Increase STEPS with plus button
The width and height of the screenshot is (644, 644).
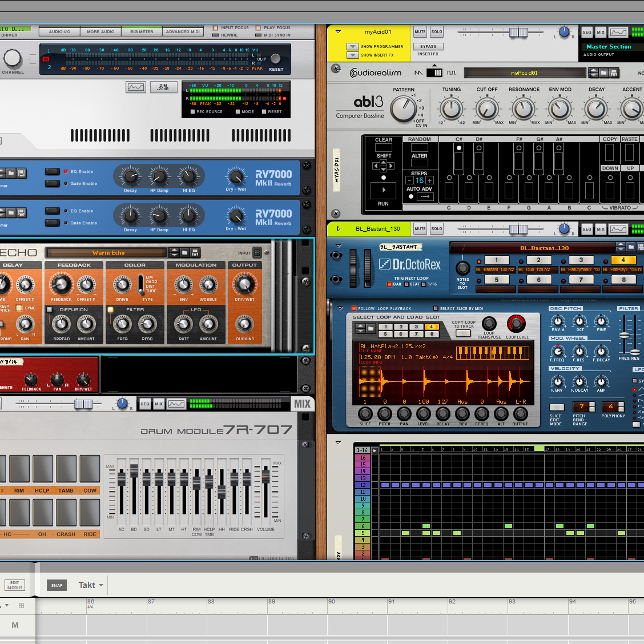[430, 181]
